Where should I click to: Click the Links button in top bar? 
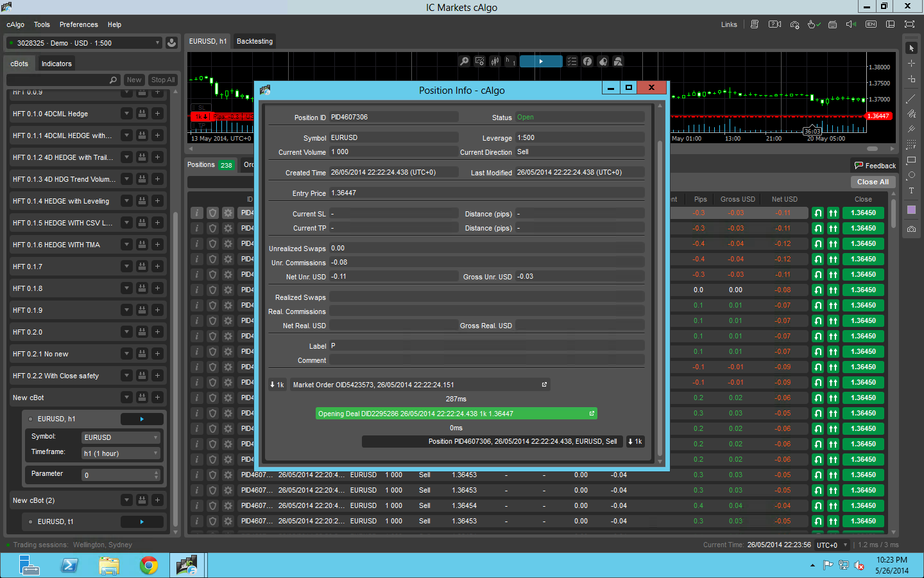point(729,24)
